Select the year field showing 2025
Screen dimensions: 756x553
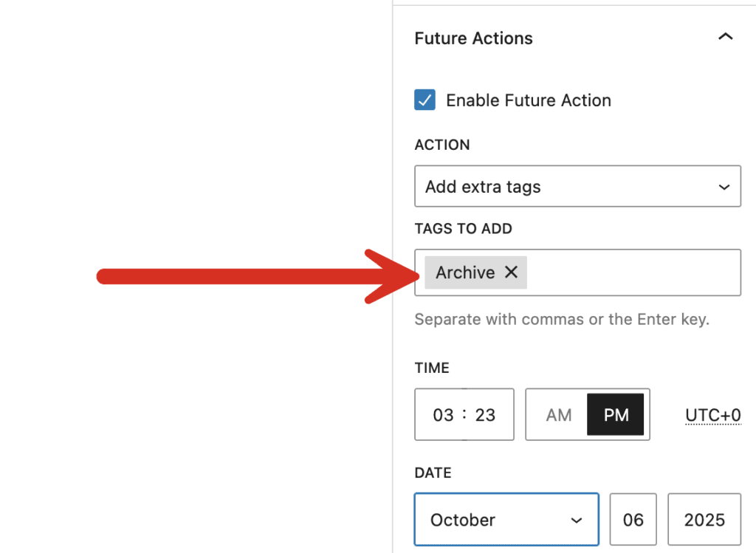703,519
